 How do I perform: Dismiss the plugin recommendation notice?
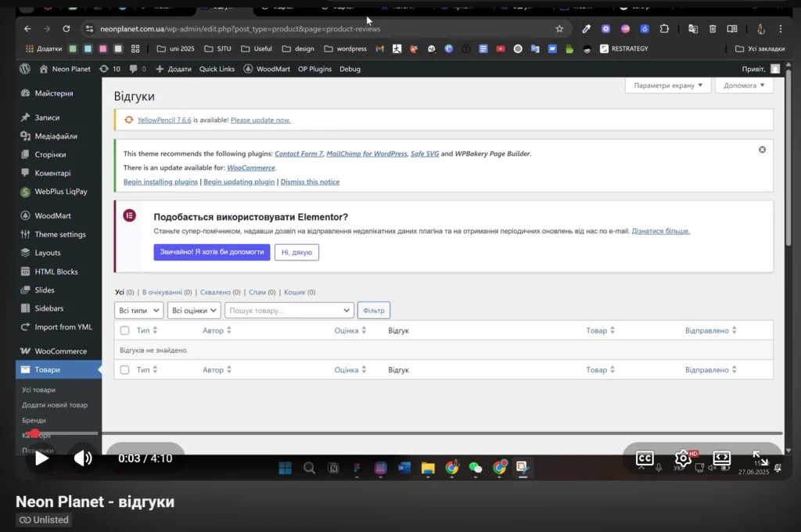pyautogui.click(x=762, y=149)
